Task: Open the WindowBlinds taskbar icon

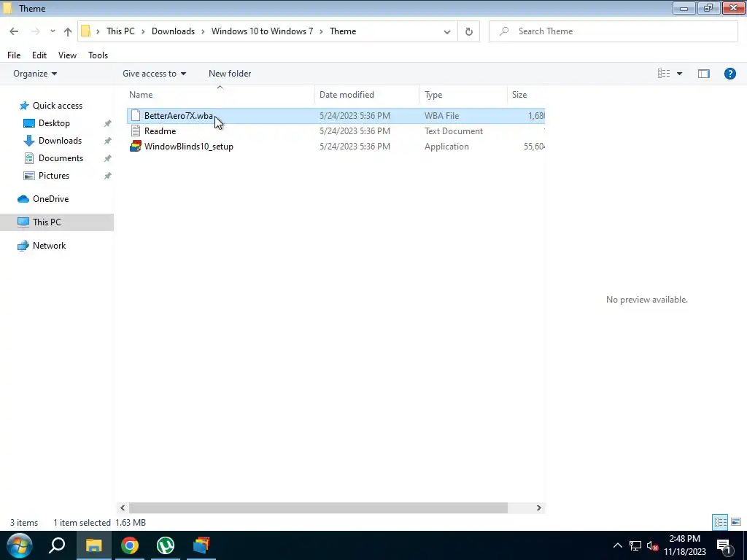Action: tap(201, 545)
